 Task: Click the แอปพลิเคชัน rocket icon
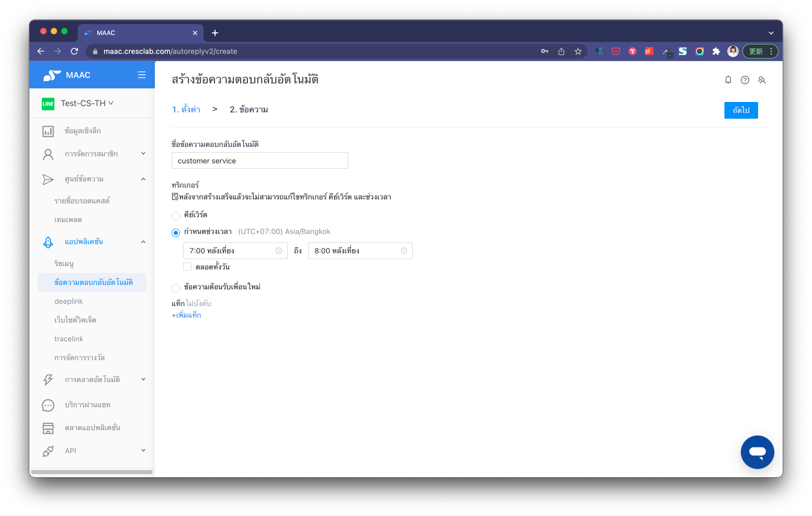point(48,242)
